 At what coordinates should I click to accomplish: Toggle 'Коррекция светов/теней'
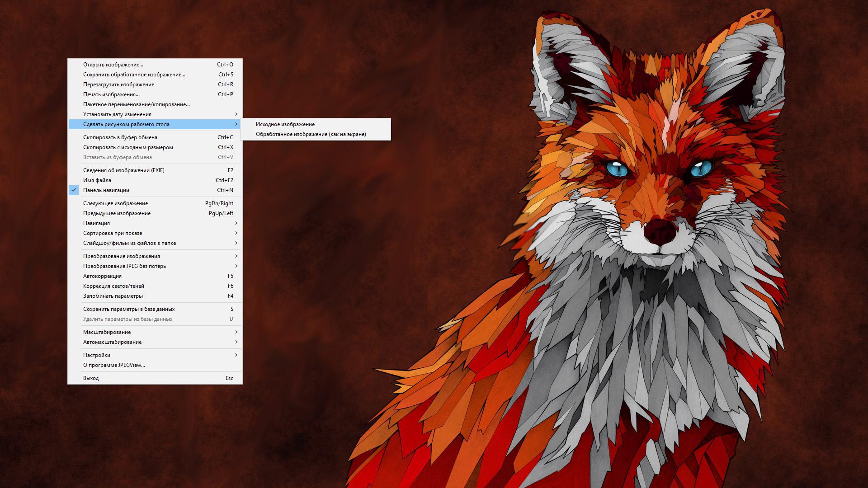(x=155, y=286)
